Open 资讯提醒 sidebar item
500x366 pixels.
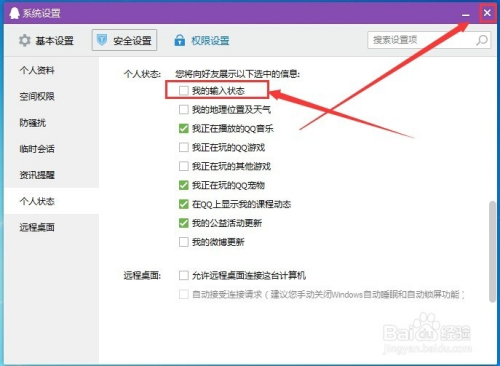(52, 175)
